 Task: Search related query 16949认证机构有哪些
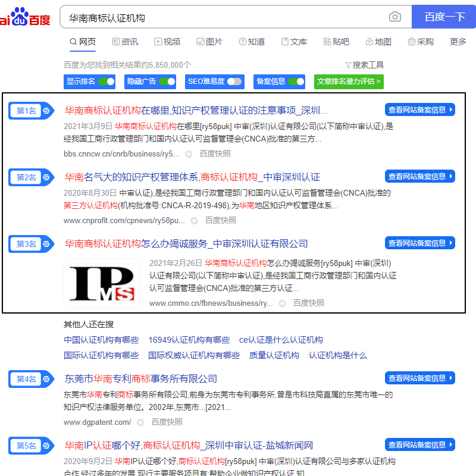coord(189,340)
